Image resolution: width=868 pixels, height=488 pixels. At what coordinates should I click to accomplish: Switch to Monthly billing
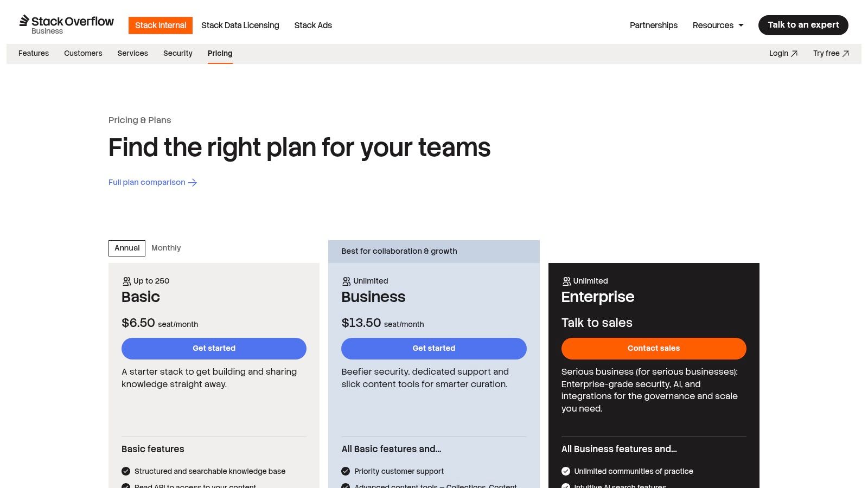pos(166,248)
